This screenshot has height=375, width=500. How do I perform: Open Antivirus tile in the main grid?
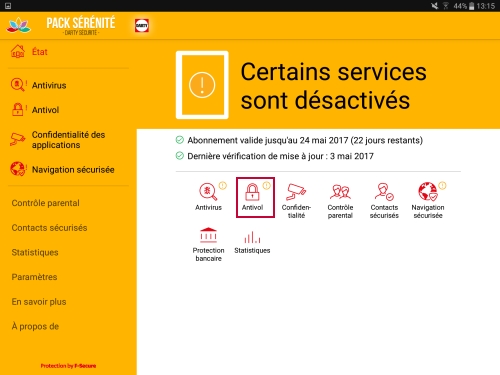pos(209,197)
